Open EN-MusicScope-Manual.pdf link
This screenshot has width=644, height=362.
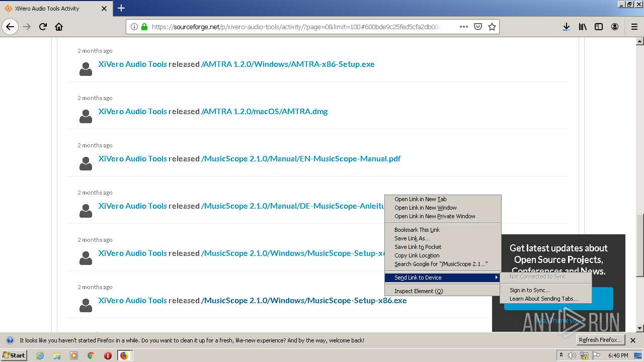301,159
